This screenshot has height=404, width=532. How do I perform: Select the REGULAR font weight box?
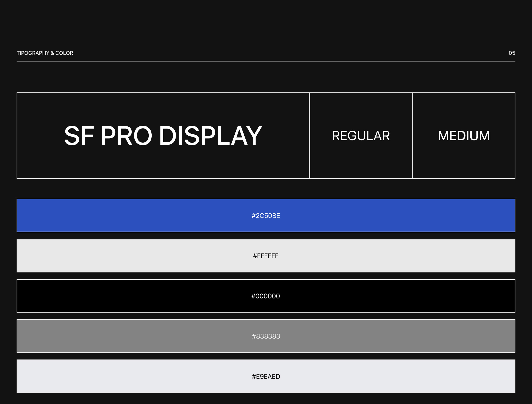coord(361,136)
